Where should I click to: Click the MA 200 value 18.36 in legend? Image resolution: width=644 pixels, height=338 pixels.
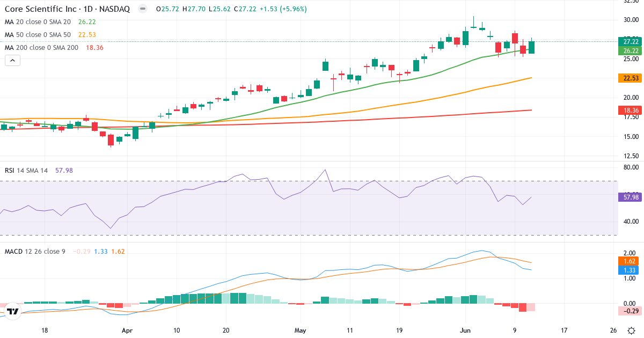pos(94,48)
